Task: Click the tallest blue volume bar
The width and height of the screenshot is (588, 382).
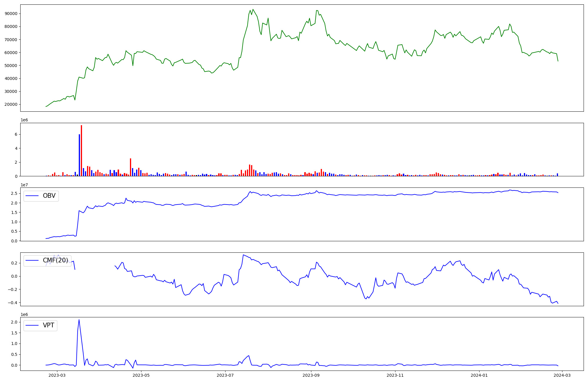Action: point(79,156)
